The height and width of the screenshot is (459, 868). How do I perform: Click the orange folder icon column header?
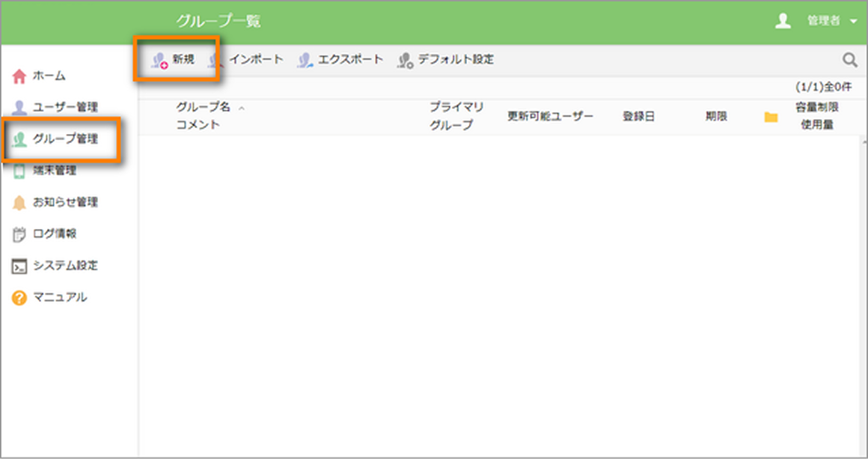pos(771,116)
